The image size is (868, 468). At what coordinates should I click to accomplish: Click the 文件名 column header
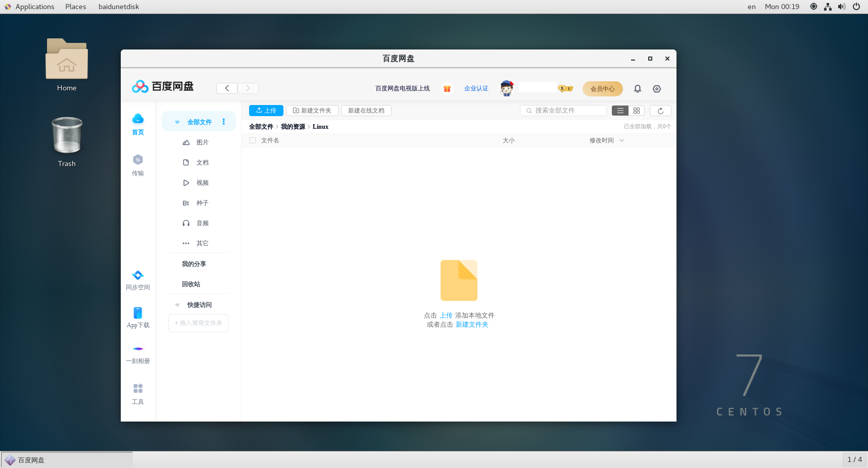(x=270, y=140)
